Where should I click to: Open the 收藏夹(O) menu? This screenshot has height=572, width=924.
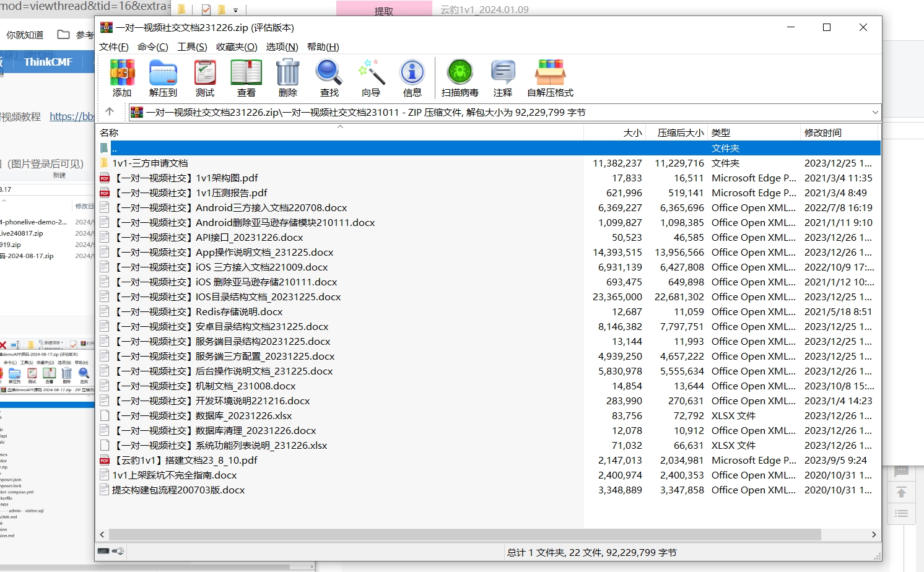pyautogui.click(x=237, y=47)
